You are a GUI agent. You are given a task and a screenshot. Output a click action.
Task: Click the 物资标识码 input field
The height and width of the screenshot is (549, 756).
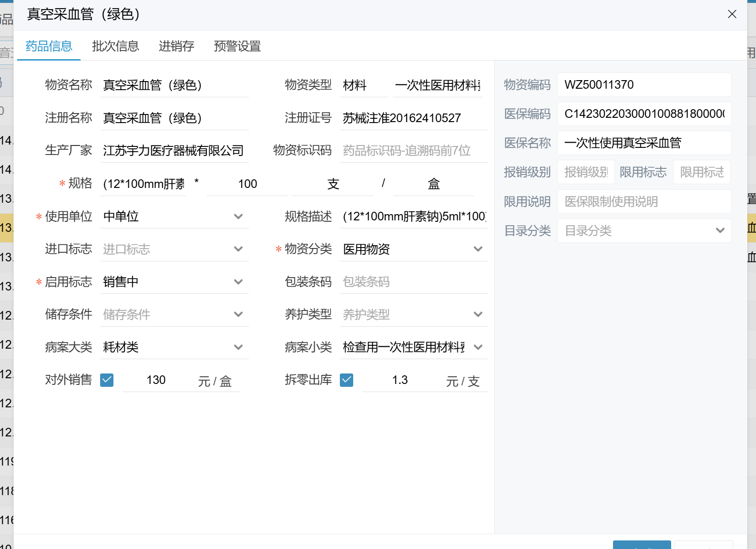(413, 151)
